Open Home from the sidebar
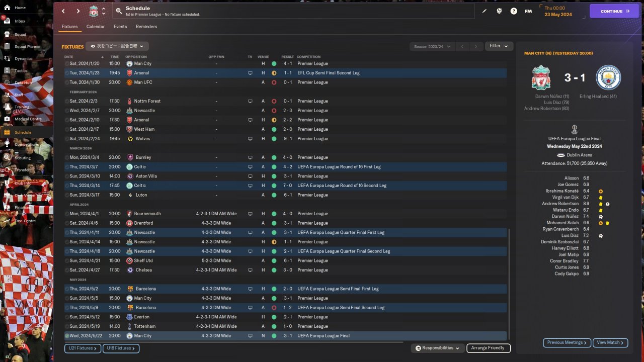 [x=20, y=8]
